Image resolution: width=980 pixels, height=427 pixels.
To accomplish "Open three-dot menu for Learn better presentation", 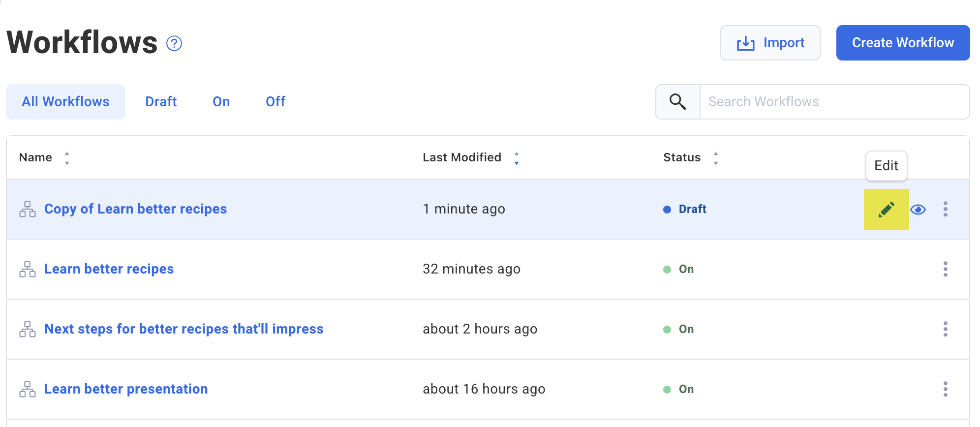I will click(x=945, y=389).
